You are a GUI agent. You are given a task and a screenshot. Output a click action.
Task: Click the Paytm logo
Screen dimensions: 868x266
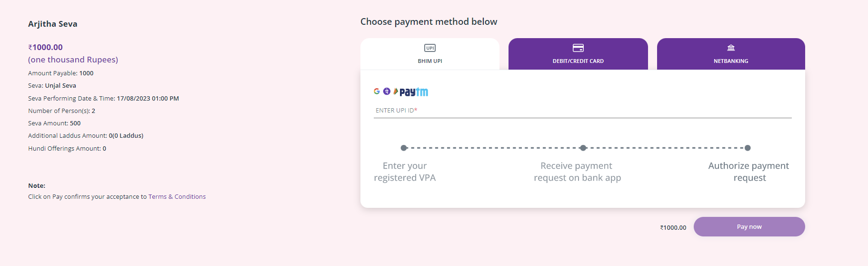coord(414,92)
